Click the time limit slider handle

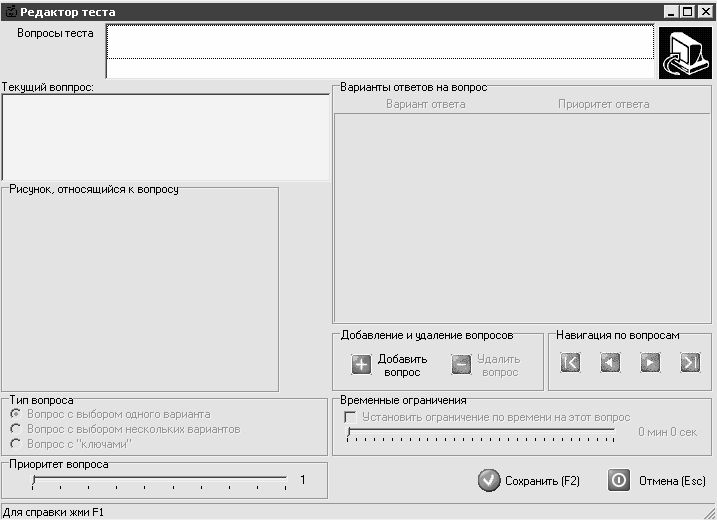pos(349,432)
